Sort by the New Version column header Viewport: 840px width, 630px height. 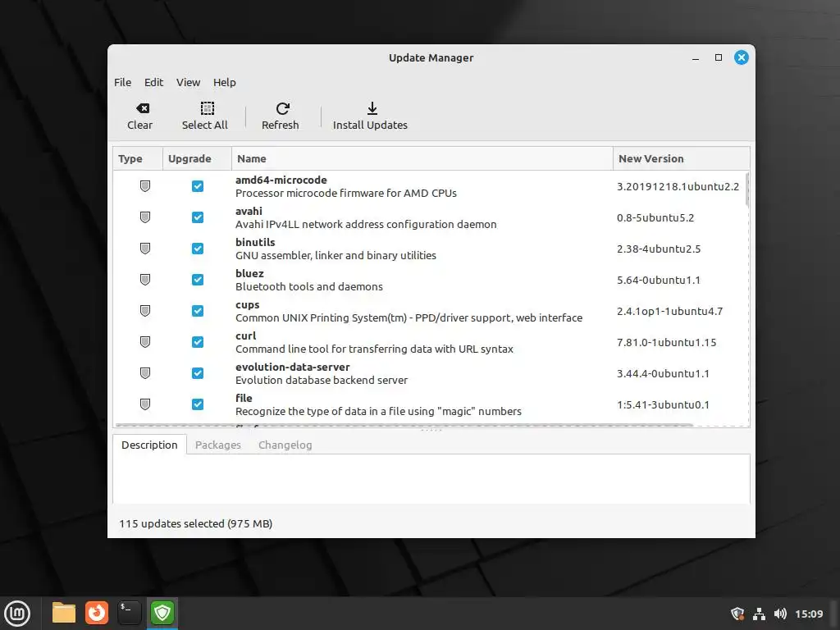pos(682,158)
